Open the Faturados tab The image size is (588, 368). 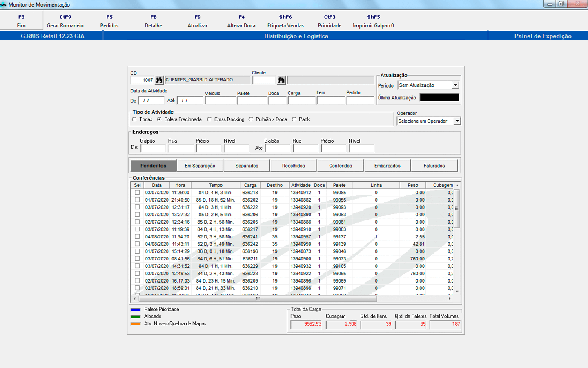tap(434, 166)
